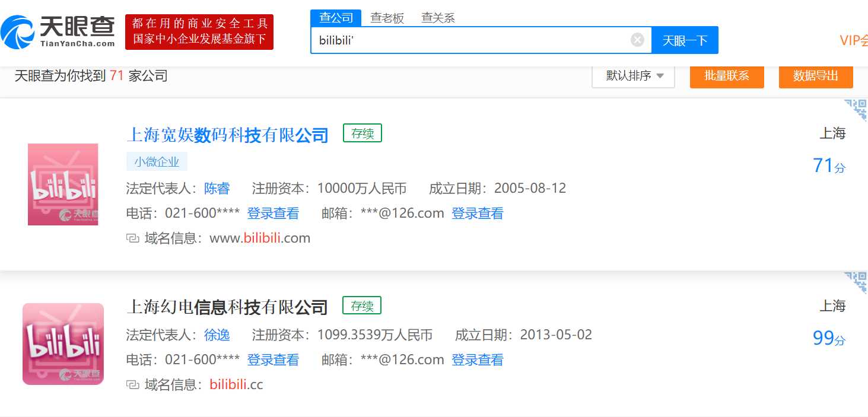Click 上海 location on 上海幻电信息科技 card
Screen dimensions: 868x417
(x=832, y=306)
